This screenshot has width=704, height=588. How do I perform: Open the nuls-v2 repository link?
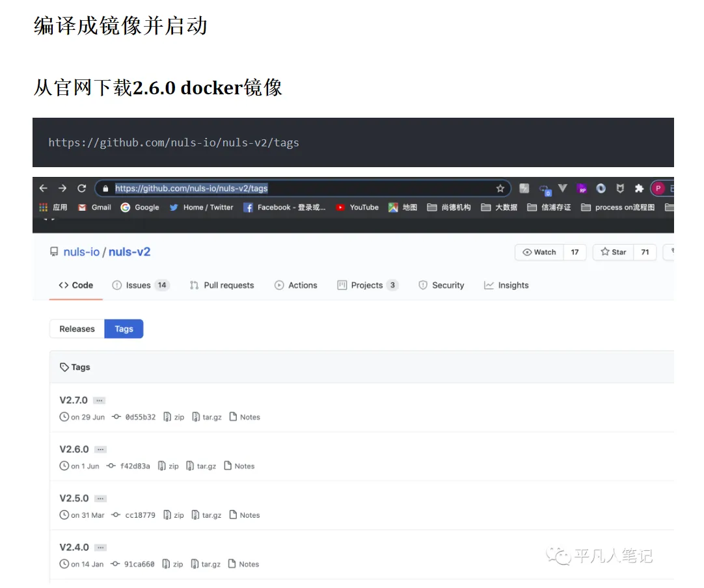(129, 252)
